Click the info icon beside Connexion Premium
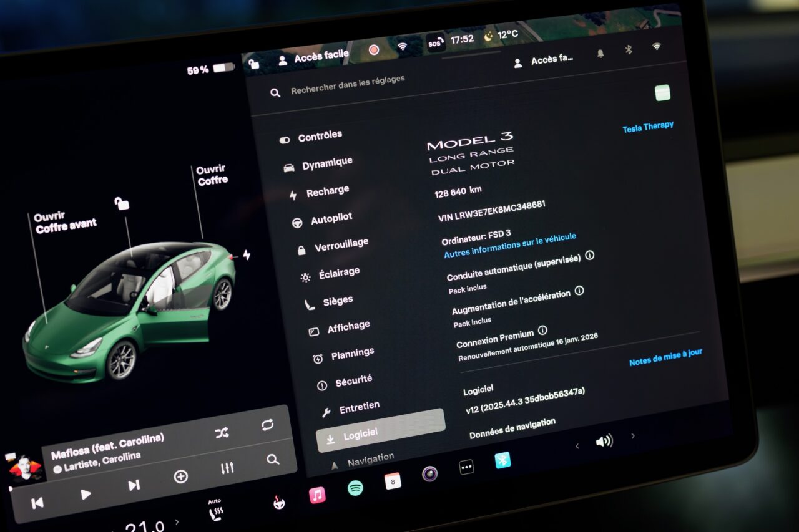Screen dimensions: 799x532 click(542, 330)
